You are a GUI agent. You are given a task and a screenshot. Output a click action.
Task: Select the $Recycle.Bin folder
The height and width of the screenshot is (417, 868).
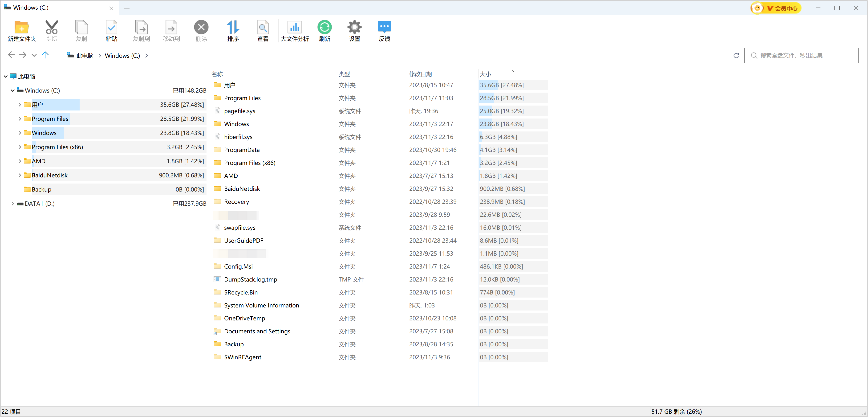coord(241,292)
